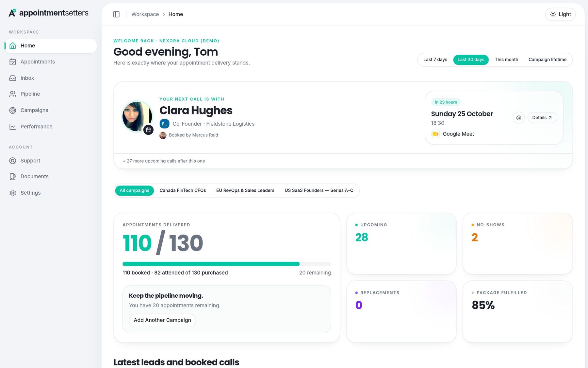Image resolution: width=588 pixels, height=368 pixels.
Task: Open Documents page
Action: point(51,177)
